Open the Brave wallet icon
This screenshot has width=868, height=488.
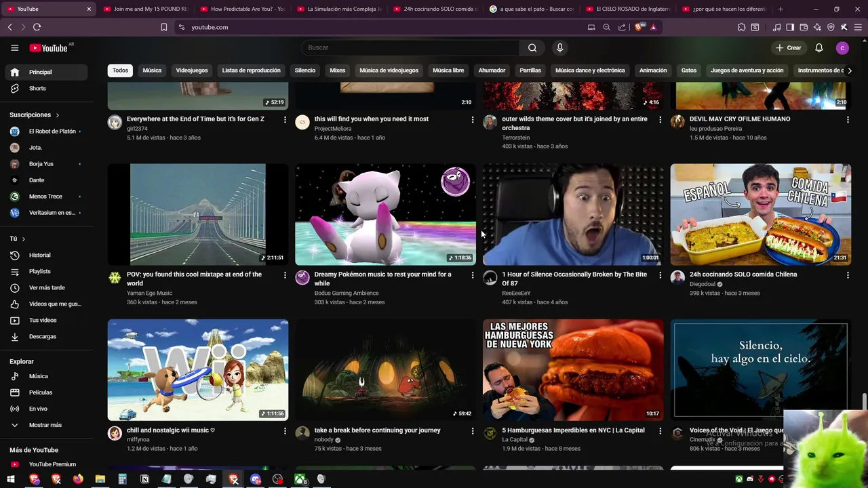click(804, 27)
